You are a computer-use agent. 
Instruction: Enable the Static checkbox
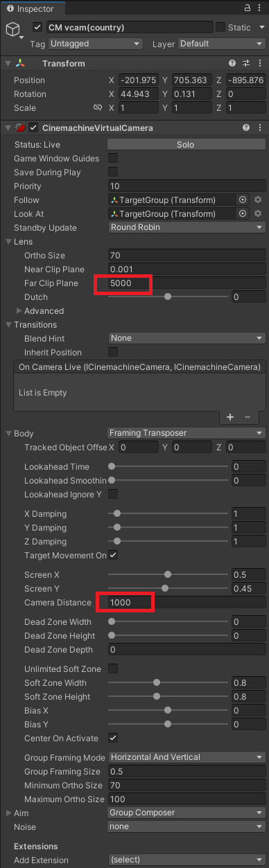tap(220, 27)
